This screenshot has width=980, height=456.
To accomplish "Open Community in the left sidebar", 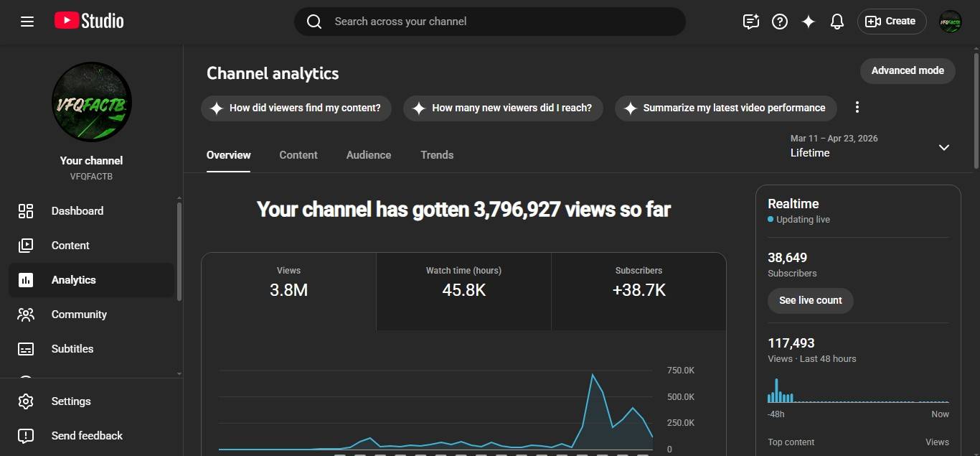I will [79, 315].
